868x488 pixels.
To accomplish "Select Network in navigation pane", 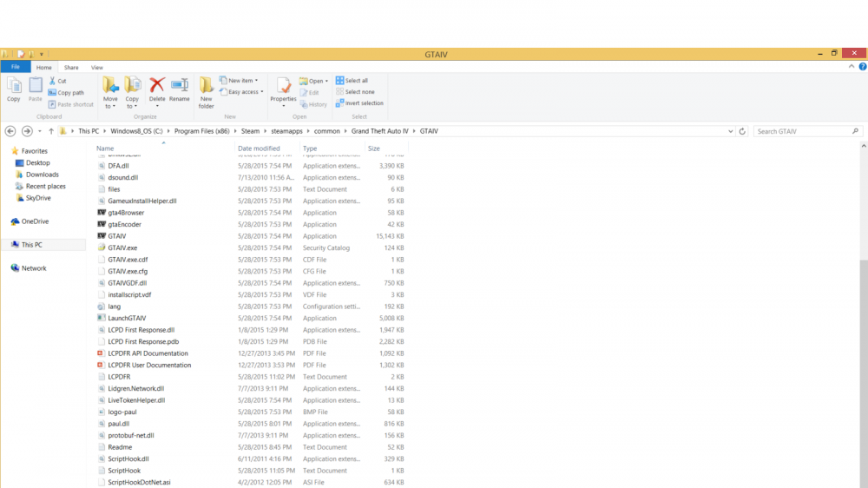I will tap(34, 268).
